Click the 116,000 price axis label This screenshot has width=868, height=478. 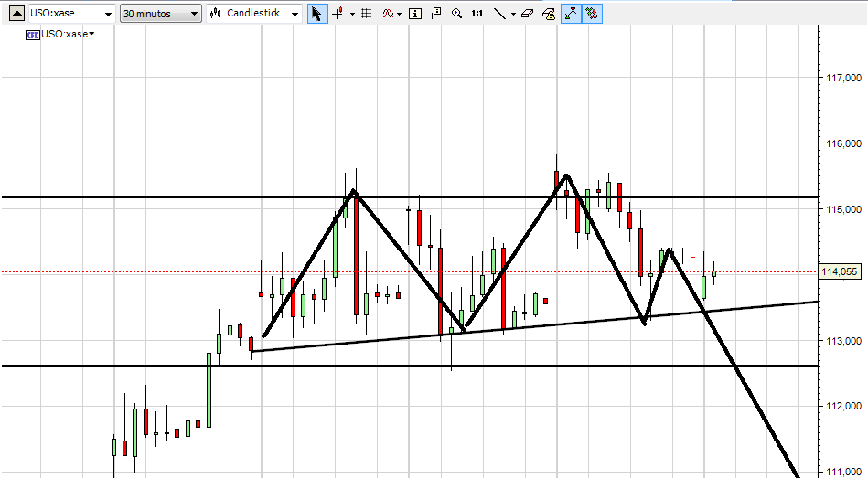(843, 143)
